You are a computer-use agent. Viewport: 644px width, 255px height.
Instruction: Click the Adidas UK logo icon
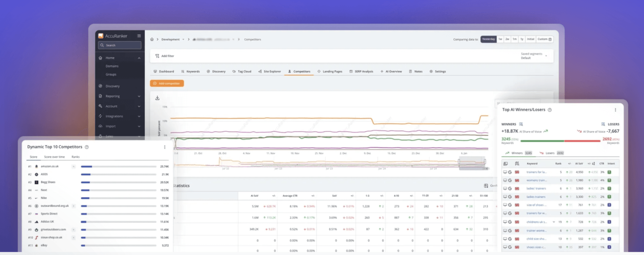click(x=36, y=222)
